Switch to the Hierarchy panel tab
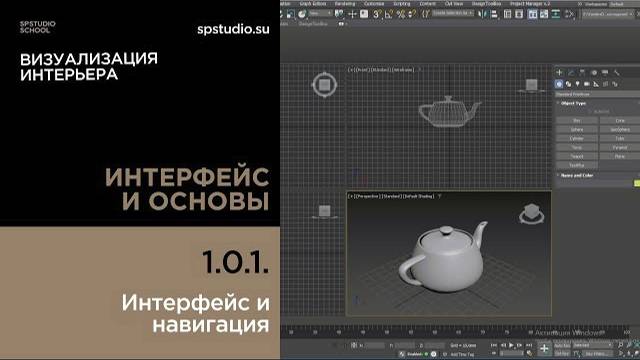This screenshot has height=360, width=640. point(582,72)
